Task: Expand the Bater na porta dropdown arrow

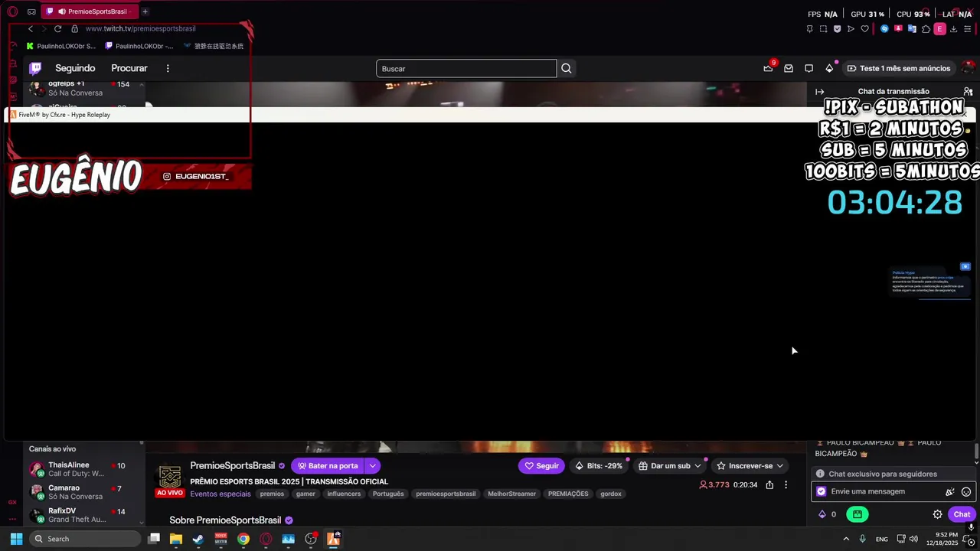Action: (x=372, y=465)
